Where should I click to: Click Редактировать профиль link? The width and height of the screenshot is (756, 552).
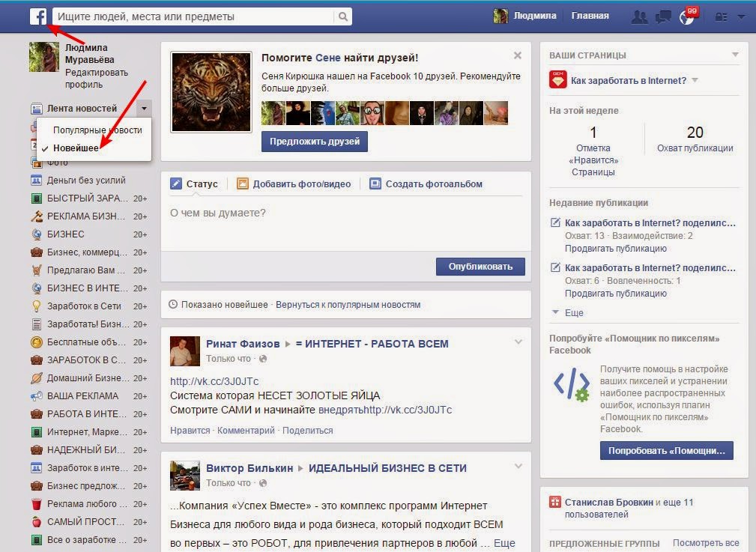(x=97, y=78)
